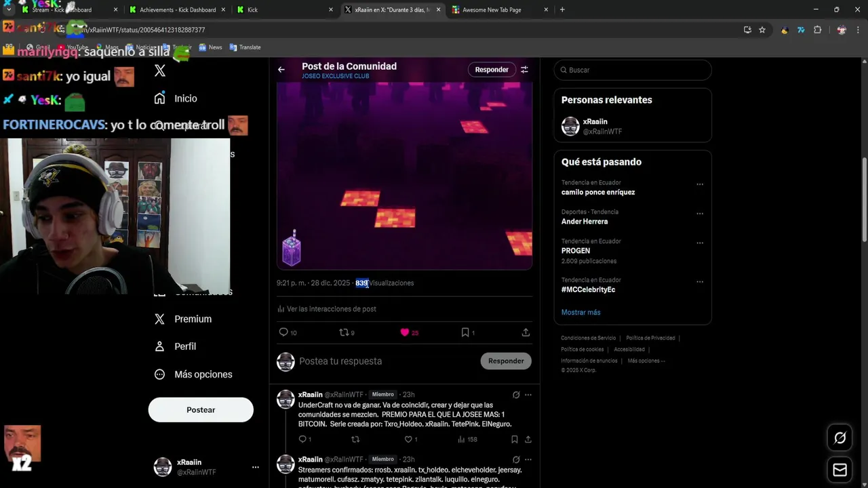Open xRaaiin profile under Personas relevantes
This screenshot has width=868, height=488.
click(x=633, y=126)
